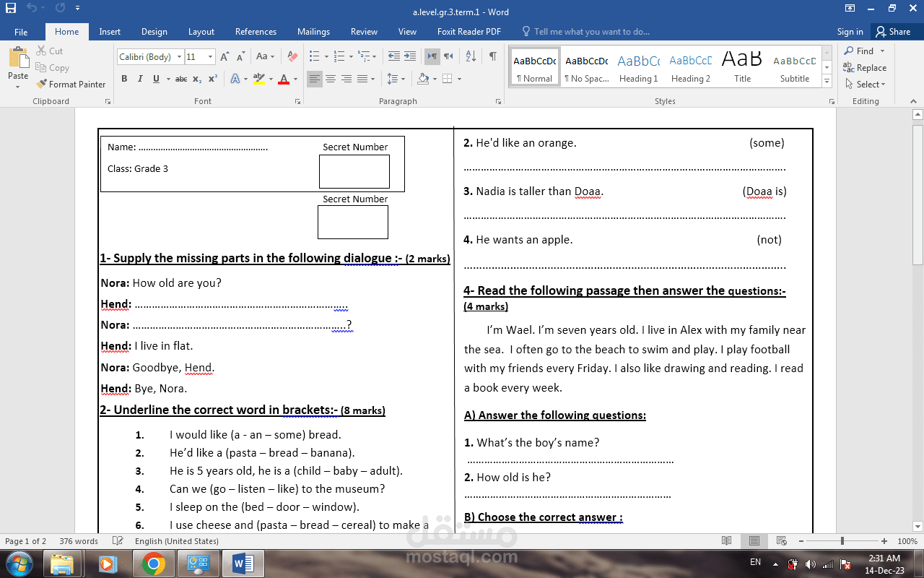Set right-to-left text direction
Viewport: 924px width, 578px height.
(448, 56)
